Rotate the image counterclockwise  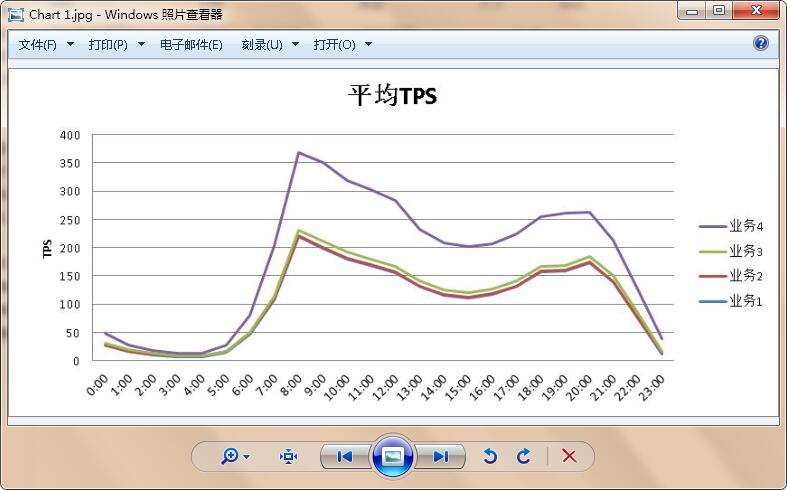pyautogui.click(x=490, y=456)
